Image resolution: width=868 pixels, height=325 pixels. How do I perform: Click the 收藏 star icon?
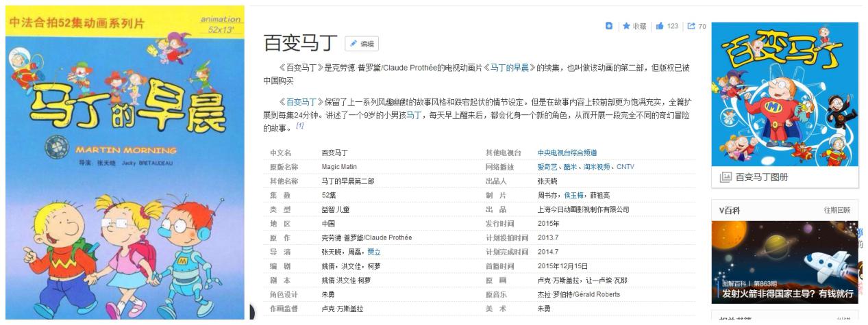pyautogui.click(x=626, y=26)
